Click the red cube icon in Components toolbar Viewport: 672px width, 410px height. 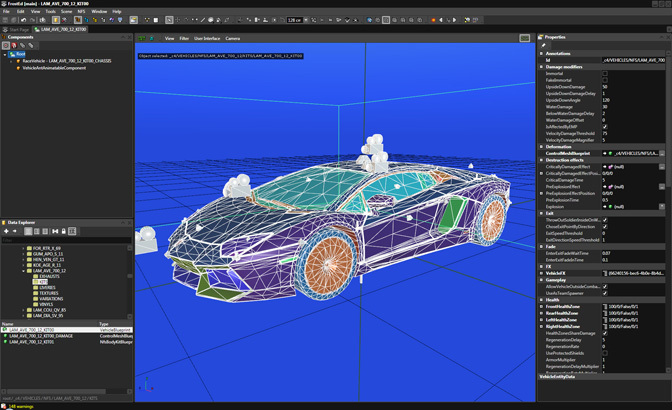14,45
